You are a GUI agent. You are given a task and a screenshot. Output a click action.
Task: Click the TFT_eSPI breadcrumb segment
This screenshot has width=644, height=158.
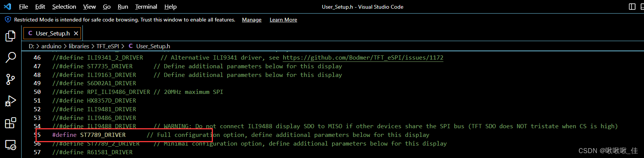tap(108, 46)
